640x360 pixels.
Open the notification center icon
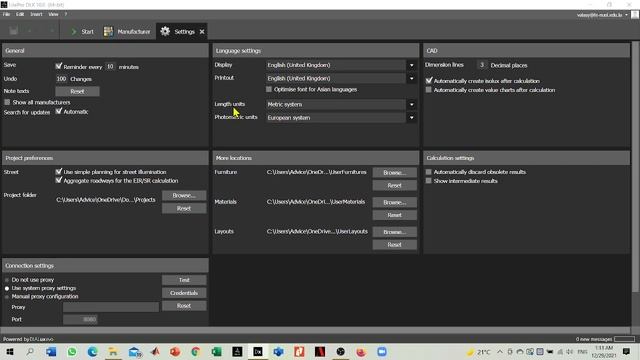point(627,351)
